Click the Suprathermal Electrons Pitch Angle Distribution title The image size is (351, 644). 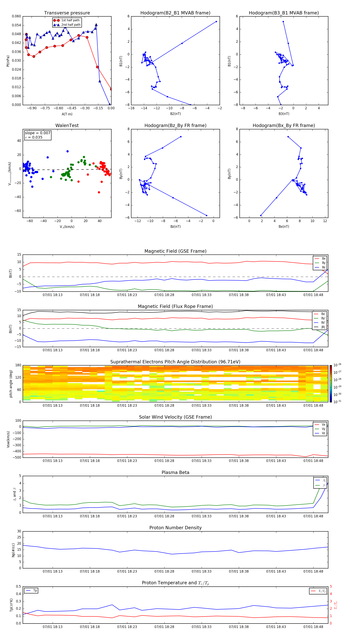point(175,362)
